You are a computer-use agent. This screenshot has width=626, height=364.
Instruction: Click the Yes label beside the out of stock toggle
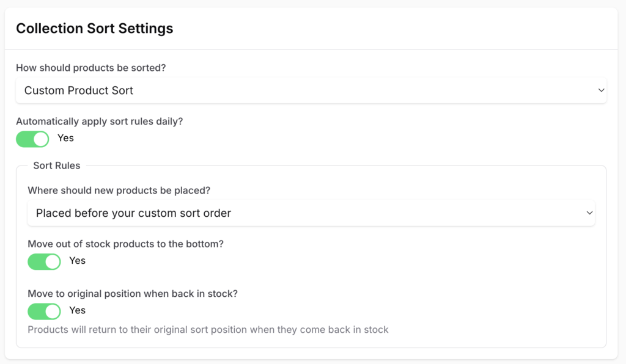click(77, 261)
